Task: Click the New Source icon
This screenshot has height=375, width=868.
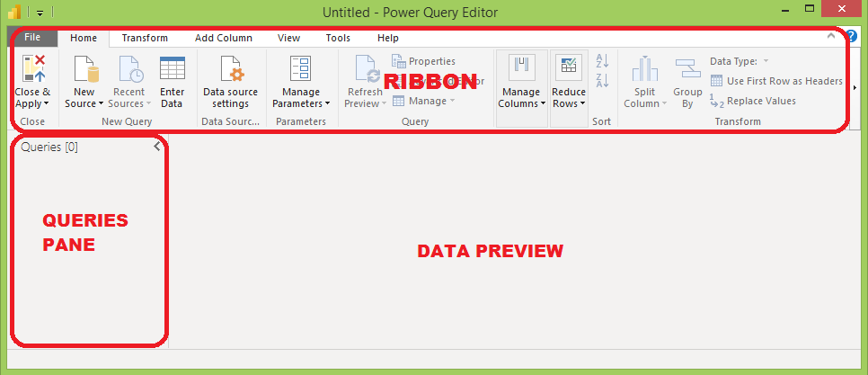Action: click(x=85, y=68)
